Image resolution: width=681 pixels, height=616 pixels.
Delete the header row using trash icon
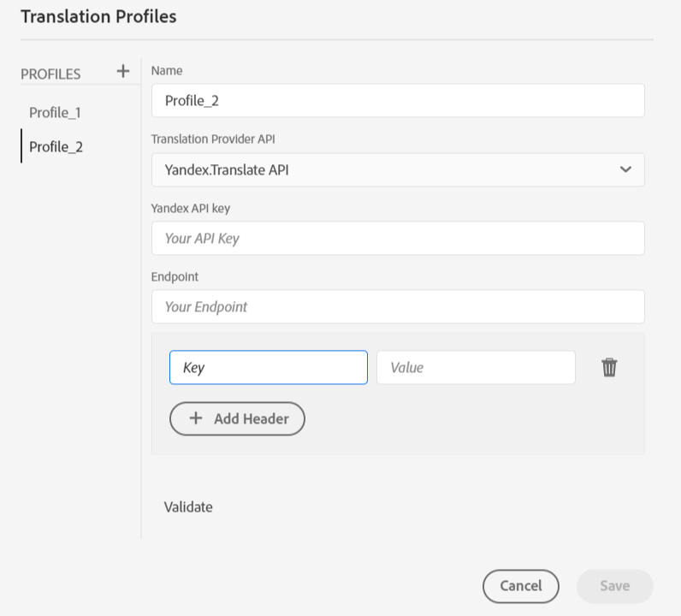point(609,368)
